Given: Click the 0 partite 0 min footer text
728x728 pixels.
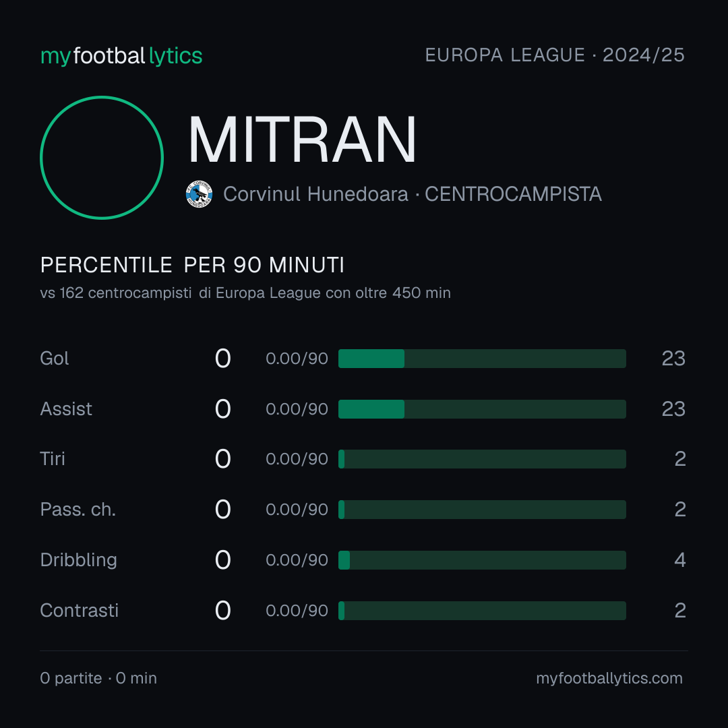Looking at the screenshot, I should [98, 678].
